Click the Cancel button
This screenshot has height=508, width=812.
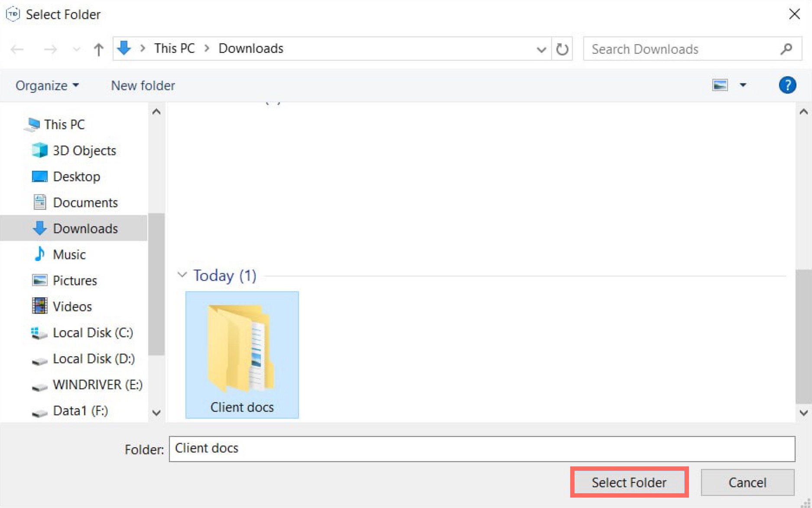[747, 482]
